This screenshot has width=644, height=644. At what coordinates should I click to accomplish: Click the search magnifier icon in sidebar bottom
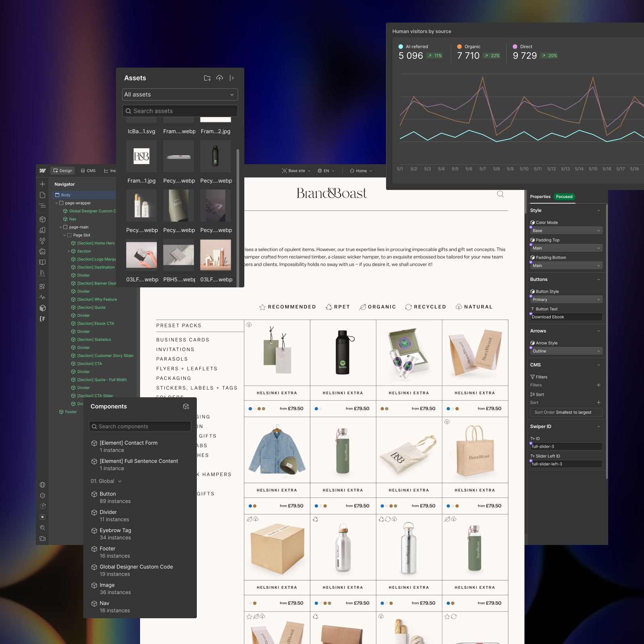[x=42, y=528]
